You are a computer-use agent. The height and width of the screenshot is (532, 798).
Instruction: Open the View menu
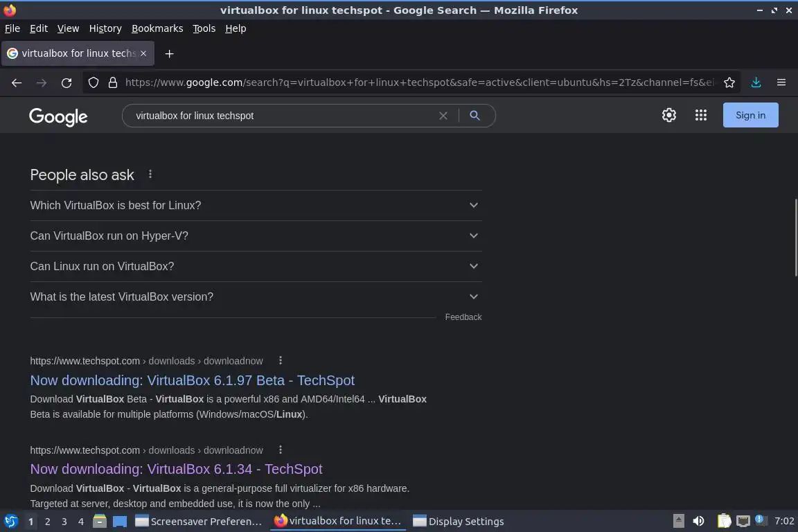pyautogui.click(x=68, y=28)
